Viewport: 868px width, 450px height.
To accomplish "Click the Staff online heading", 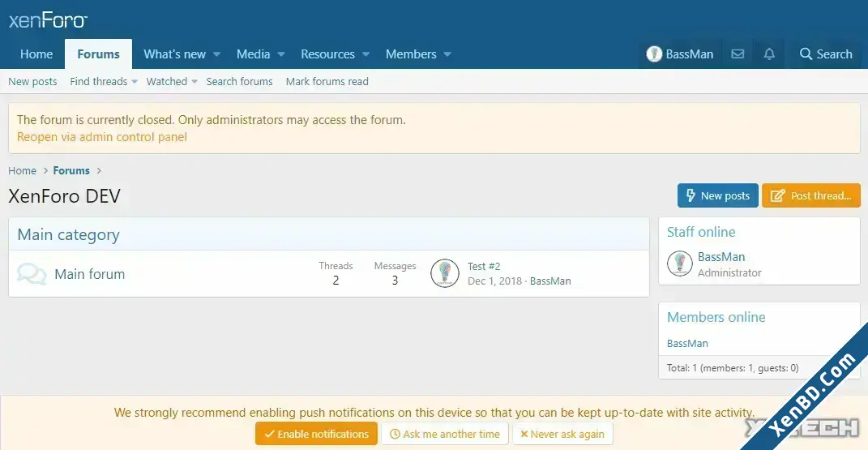I will click(701, 232).
